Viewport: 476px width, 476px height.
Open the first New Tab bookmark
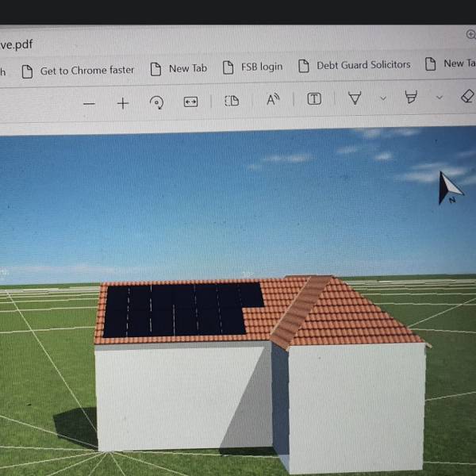[178, 69]
